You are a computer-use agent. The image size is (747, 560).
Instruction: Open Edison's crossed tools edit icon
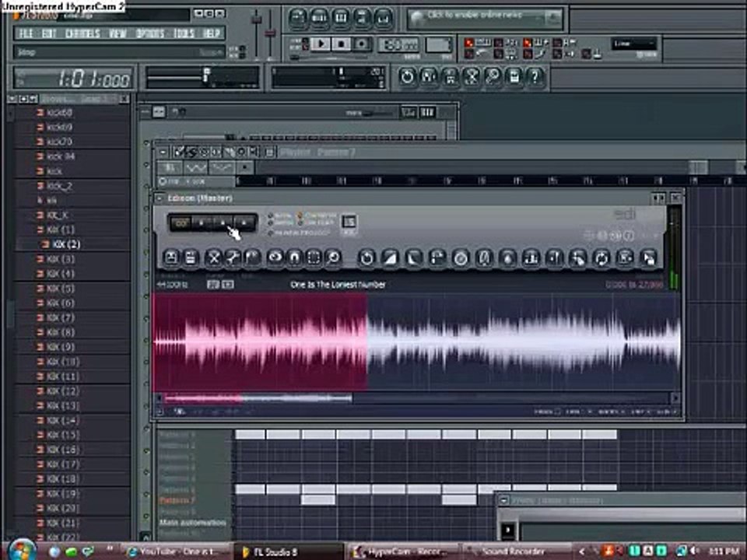(214, 257)
